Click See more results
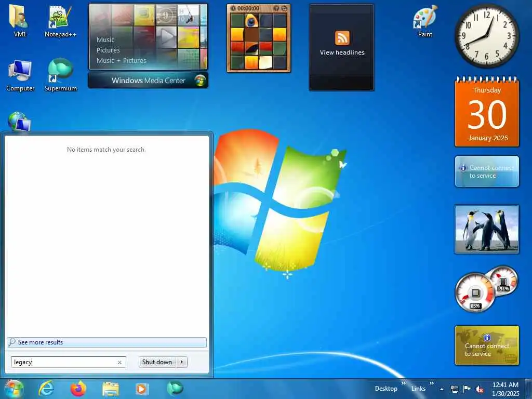The width and height of the screenshot is (532, 399). click(x=107, y=342)
